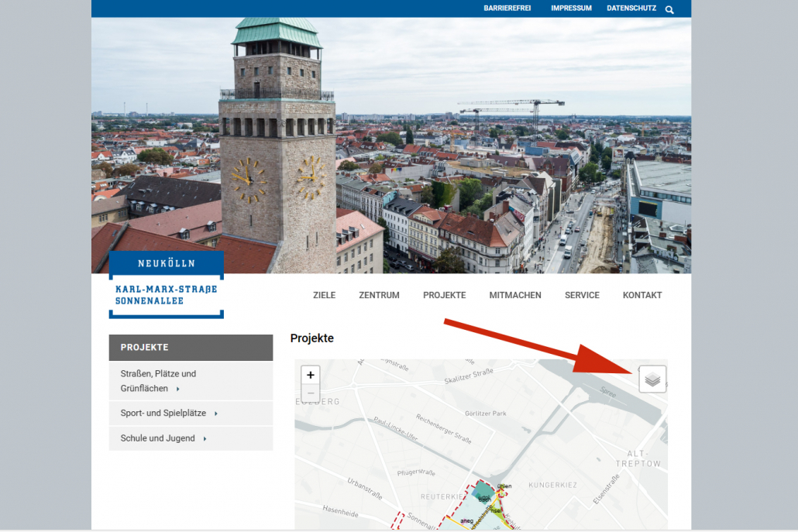This screenshot has height=532, width=798.
Task: Open the Datenschutz link
Action: (631, 9)
